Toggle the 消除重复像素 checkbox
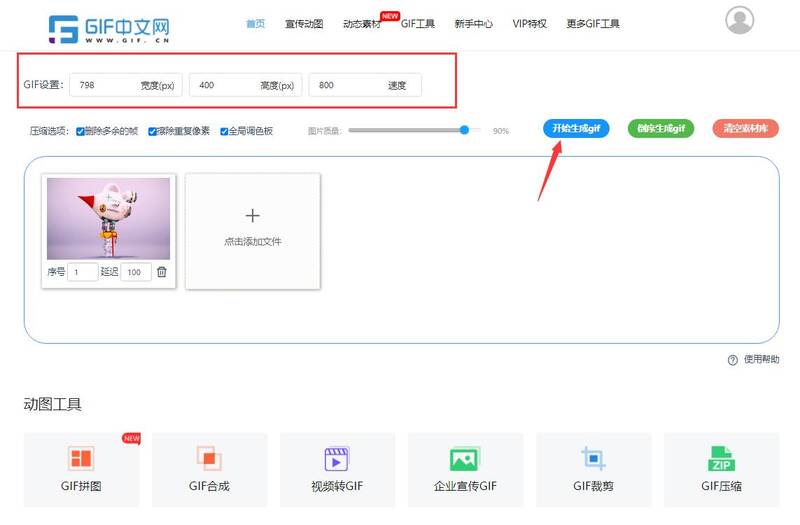This screenshot has height=525, width=800. (x=153, y=131)
